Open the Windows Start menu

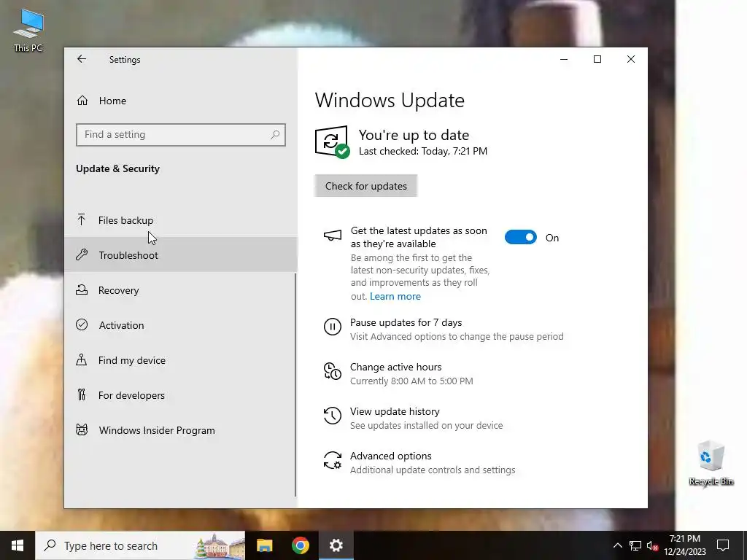point(18,545)
